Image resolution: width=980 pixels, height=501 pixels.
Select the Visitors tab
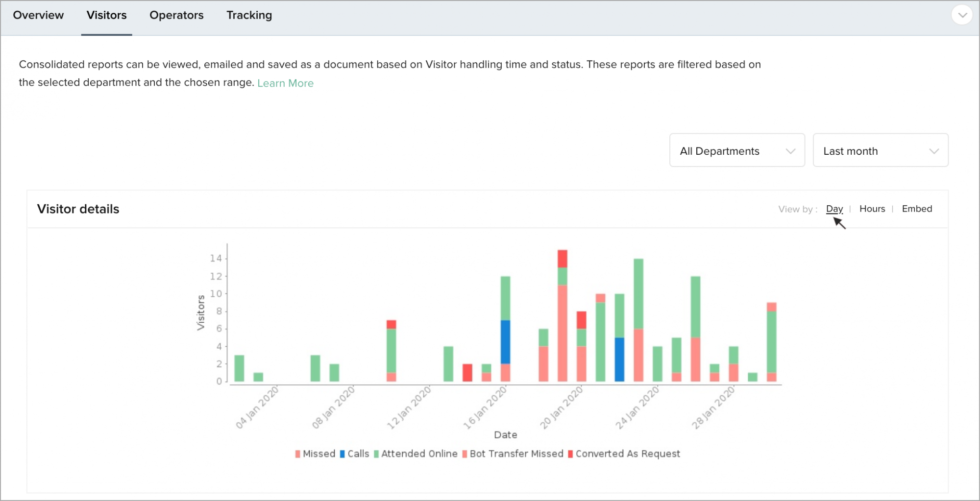pyautogui.click(x=106, y=15)
